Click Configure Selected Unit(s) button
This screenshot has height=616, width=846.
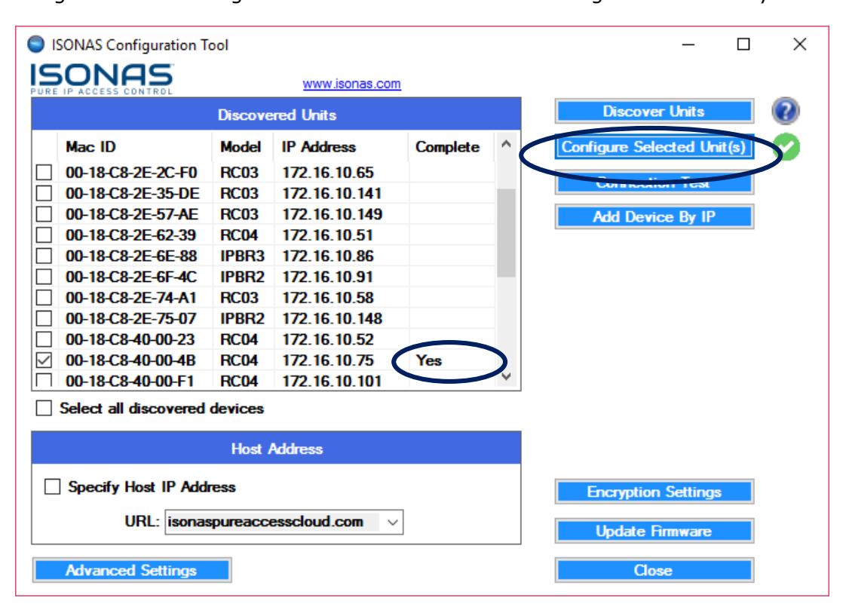(654, 147)
